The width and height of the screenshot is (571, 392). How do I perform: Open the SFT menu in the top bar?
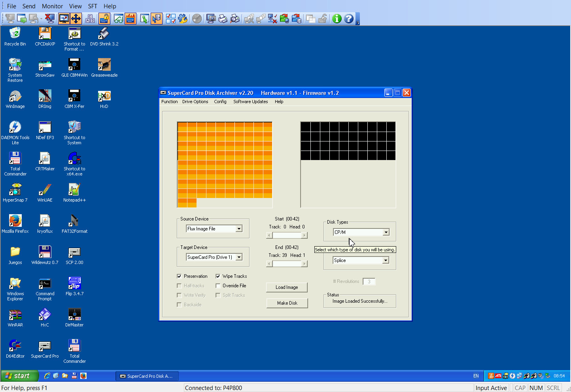coord(93,6)
